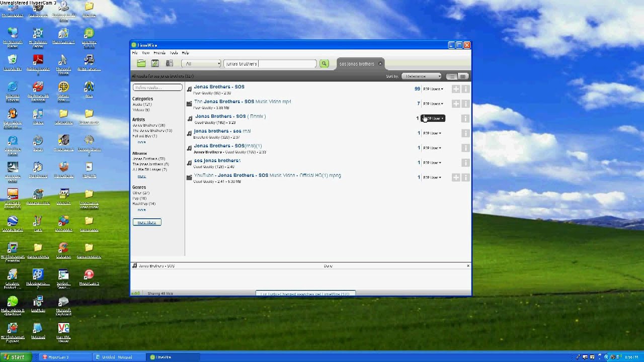Open the search category 'All' dropdown

[x=201, y=63]
